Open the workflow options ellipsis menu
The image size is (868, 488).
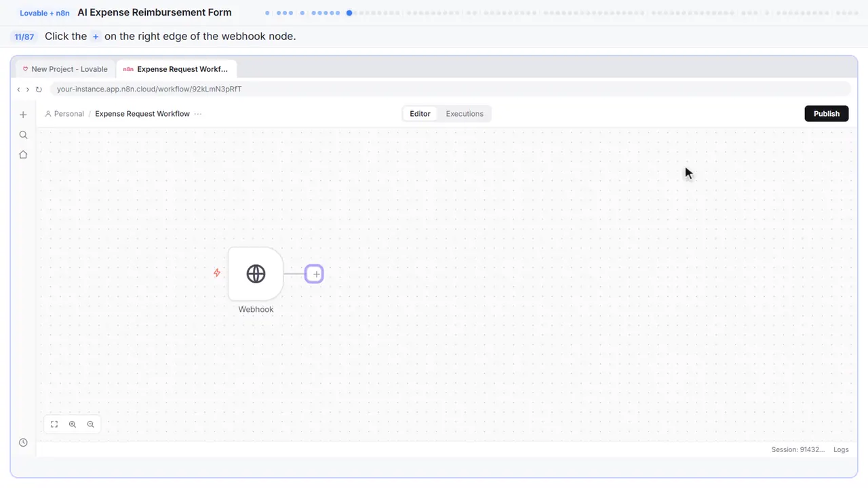(x=198, y=114)
